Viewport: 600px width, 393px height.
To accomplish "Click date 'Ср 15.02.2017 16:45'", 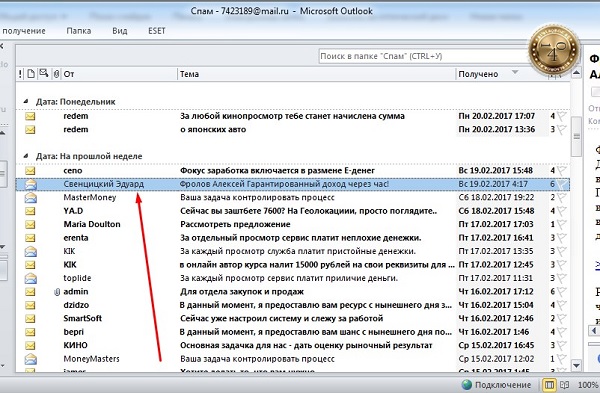I will tap(496, 345).
